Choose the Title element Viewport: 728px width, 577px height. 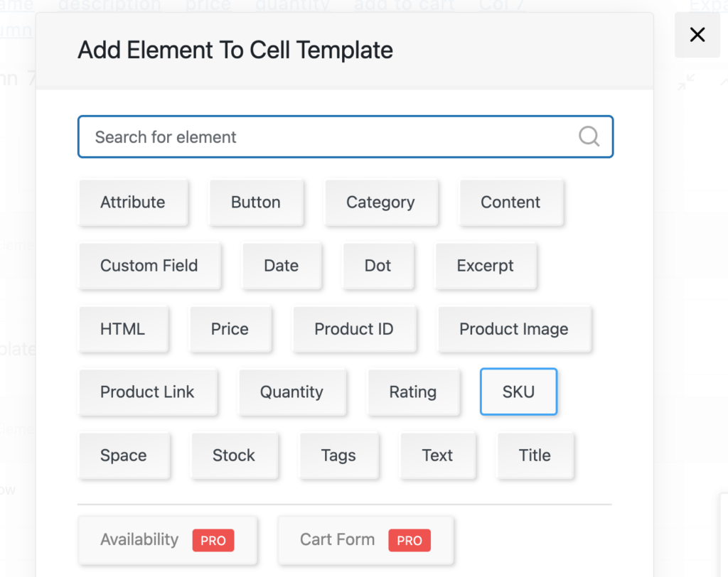pyautogui.click(x=535, y=455)
